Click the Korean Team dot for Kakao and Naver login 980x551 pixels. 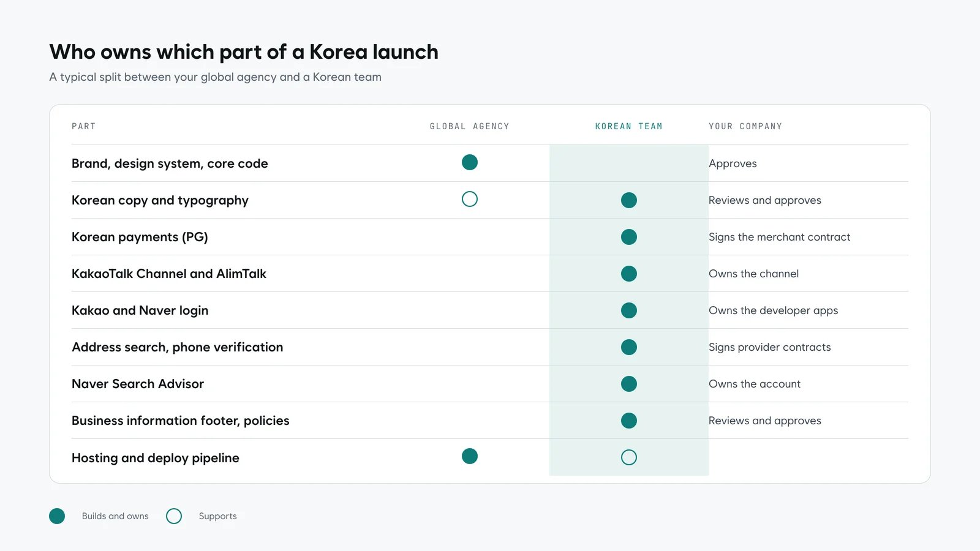[629, 310]
